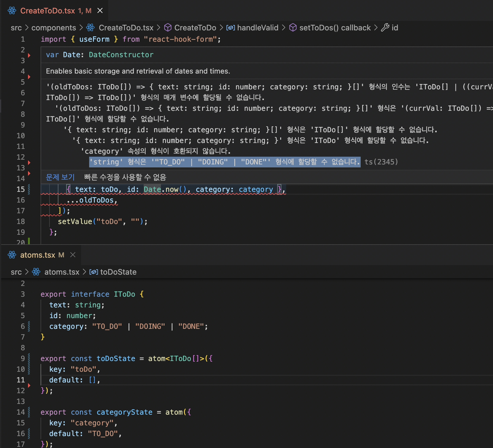Viewport: 493px width, 448px height.
Task: Click DateConstructor in the hover popup
Action: point(121,55)
